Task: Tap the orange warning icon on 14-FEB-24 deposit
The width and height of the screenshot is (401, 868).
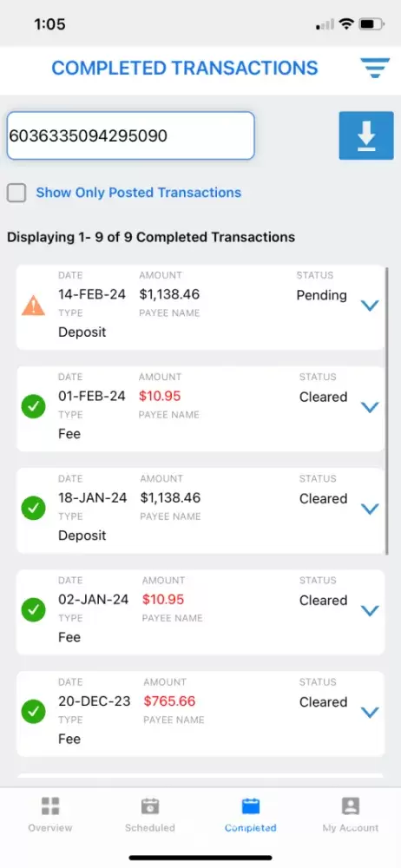Action: click(x=33, y=306)
